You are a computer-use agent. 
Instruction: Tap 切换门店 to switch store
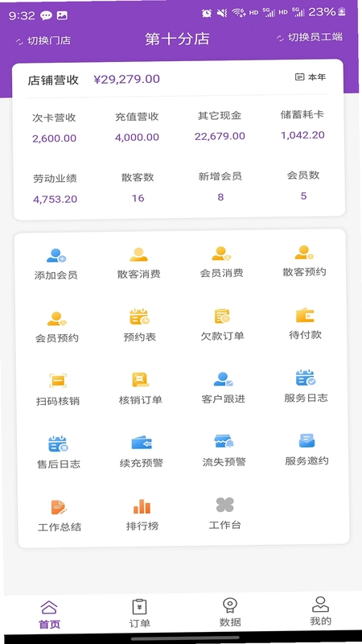43,41
